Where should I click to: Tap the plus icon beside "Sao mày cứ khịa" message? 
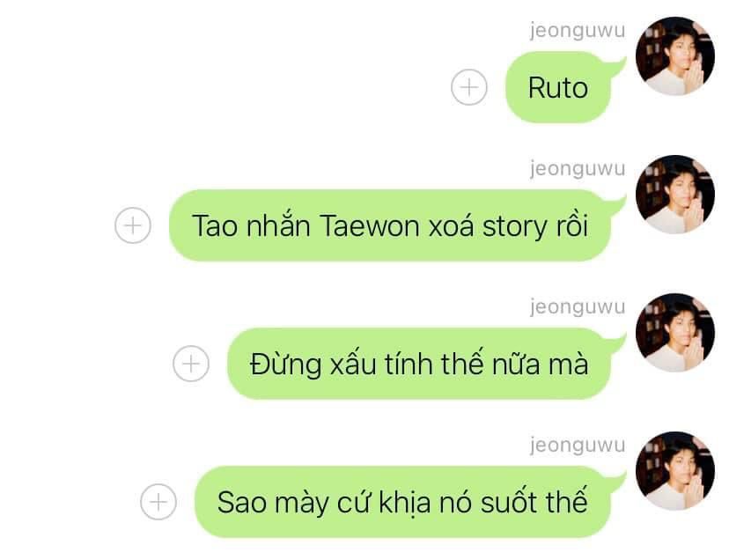click(158, 502)
